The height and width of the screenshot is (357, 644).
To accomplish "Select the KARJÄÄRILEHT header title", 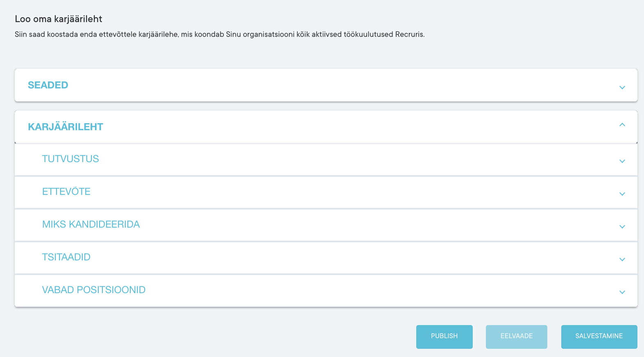I will pos(66,127).
